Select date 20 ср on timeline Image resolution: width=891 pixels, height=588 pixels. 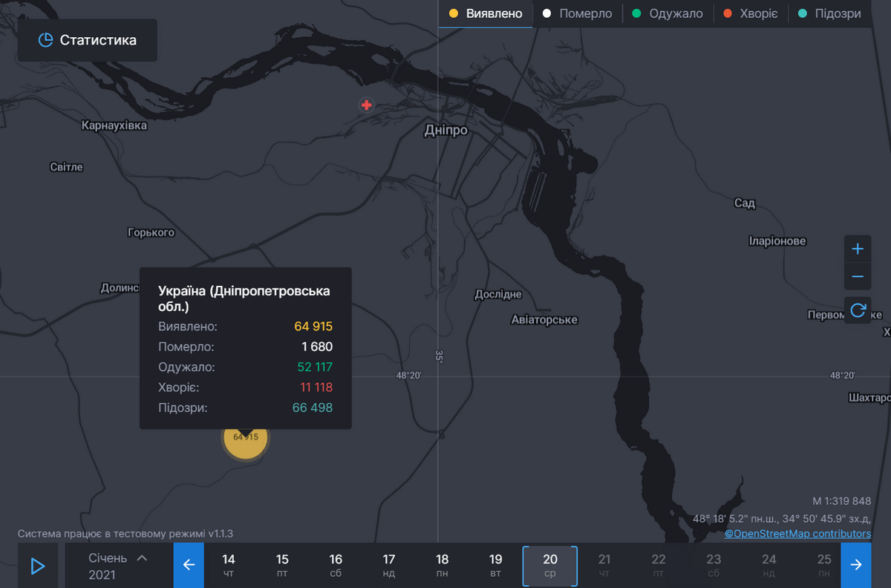(550, 566)
